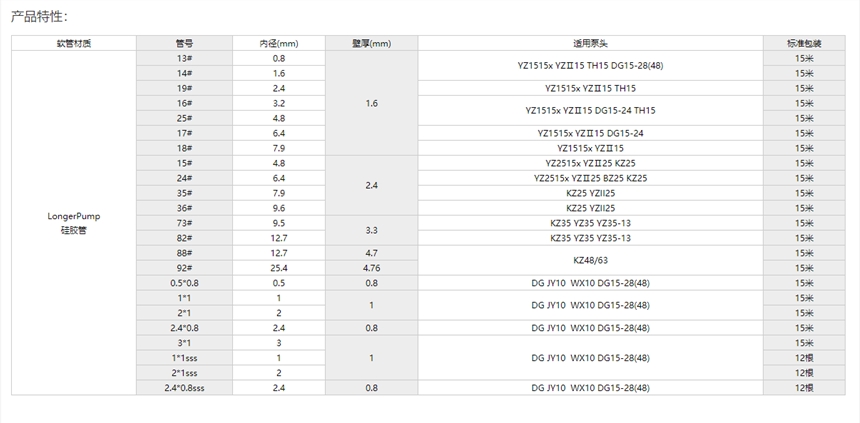This screenshot has height=423, width=860.
Task: Select the 软管材质 column header
Action: (x=74, y=43)
